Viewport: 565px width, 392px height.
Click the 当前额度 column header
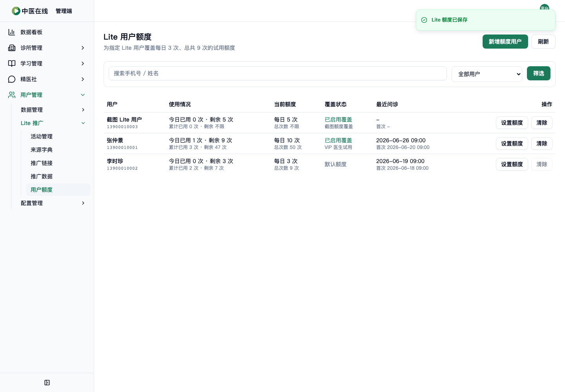click(x=285, y=104)
